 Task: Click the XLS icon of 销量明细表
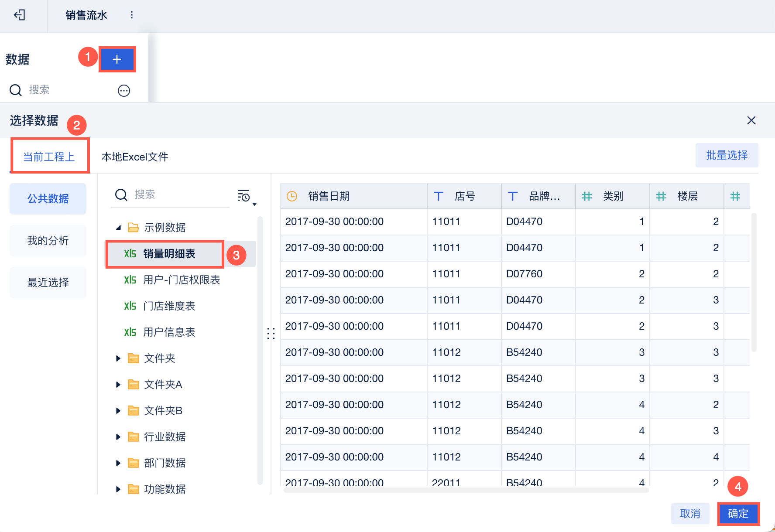(x=130, y=254)
